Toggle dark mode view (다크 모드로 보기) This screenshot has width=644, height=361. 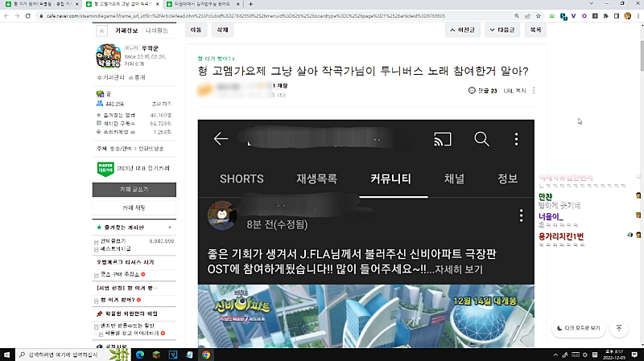pos(578,328)
